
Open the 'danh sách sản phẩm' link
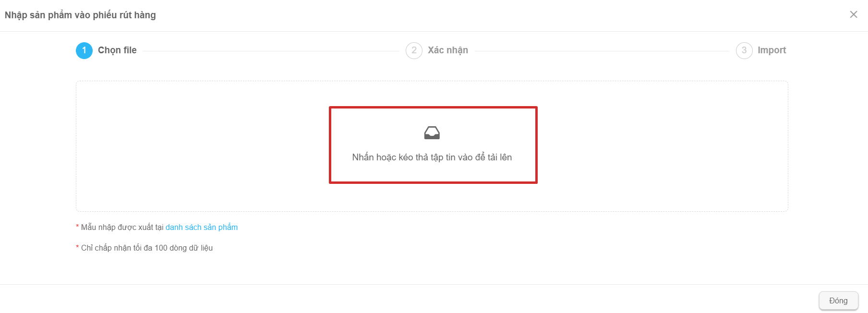point(202,227)
